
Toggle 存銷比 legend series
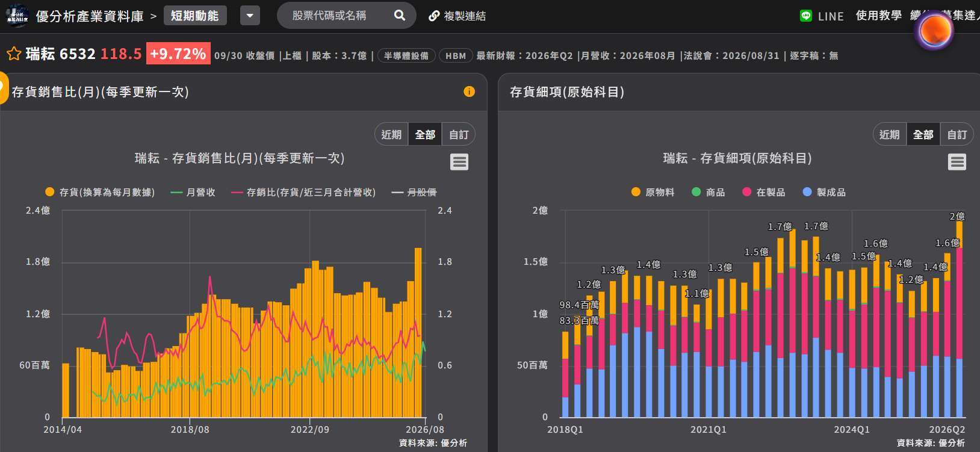coord(303,192)
